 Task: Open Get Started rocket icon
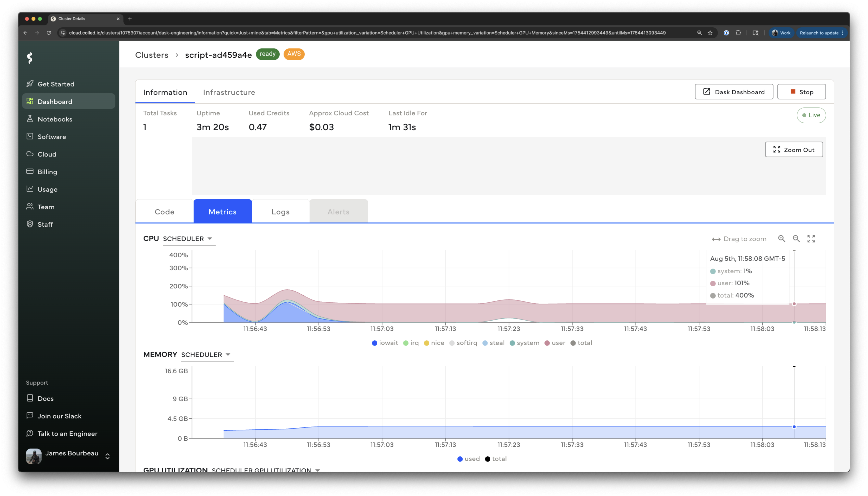30,83
